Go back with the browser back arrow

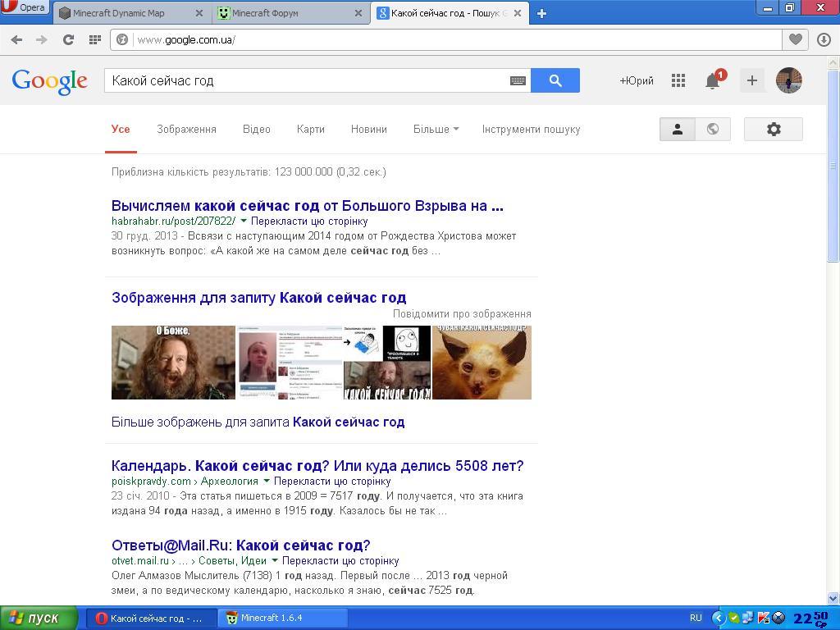tap(16, 39)
